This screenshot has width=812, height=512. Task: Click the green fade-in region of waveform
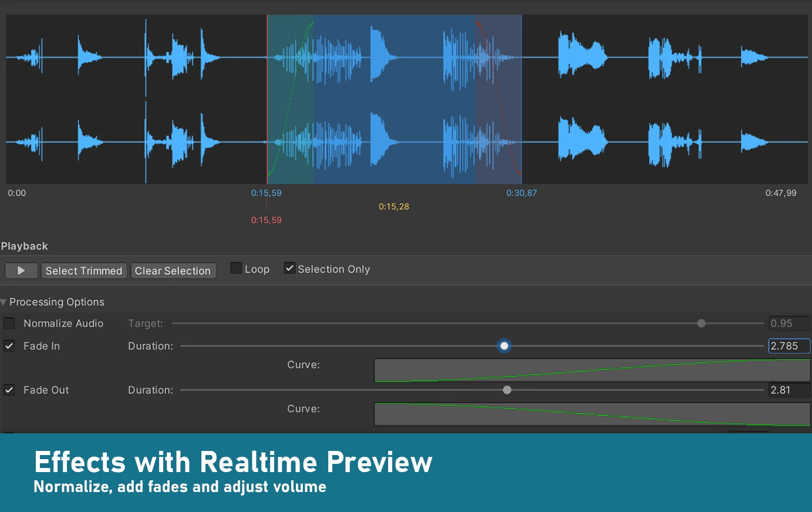pos(290,100)
